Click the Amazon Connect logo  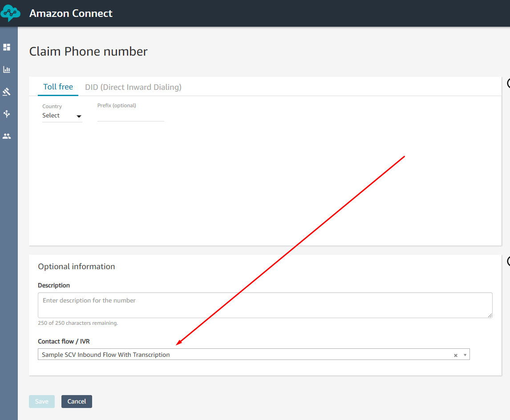pos(10,13)
